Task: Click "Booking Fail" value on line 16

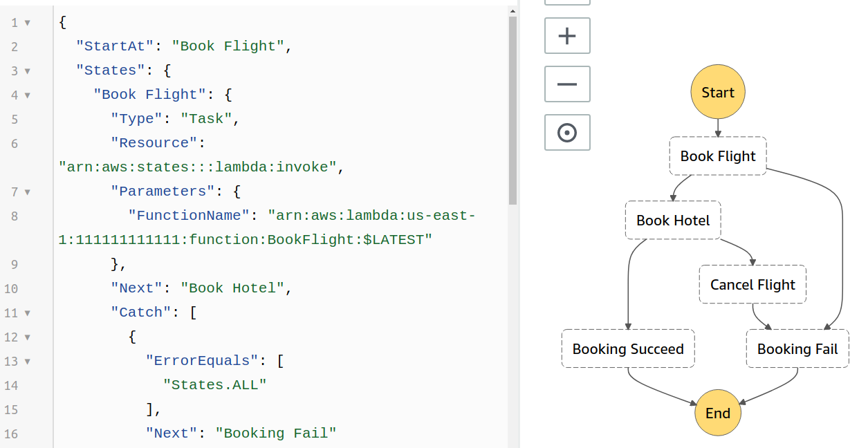Action: coord(275,433)
